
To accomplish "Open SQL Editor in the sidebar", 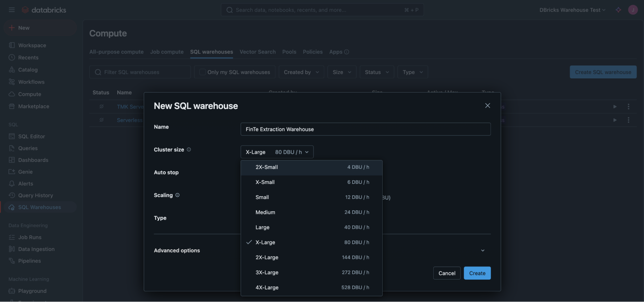I will pyautogui.click(x=40, y=136).
